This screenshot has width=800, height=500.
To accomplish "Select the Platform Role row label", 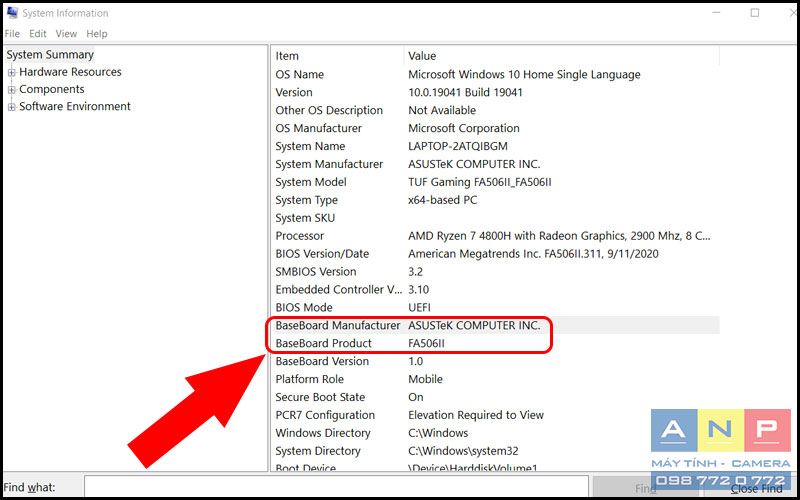I will pyautogui.click(x=310, y=379).
